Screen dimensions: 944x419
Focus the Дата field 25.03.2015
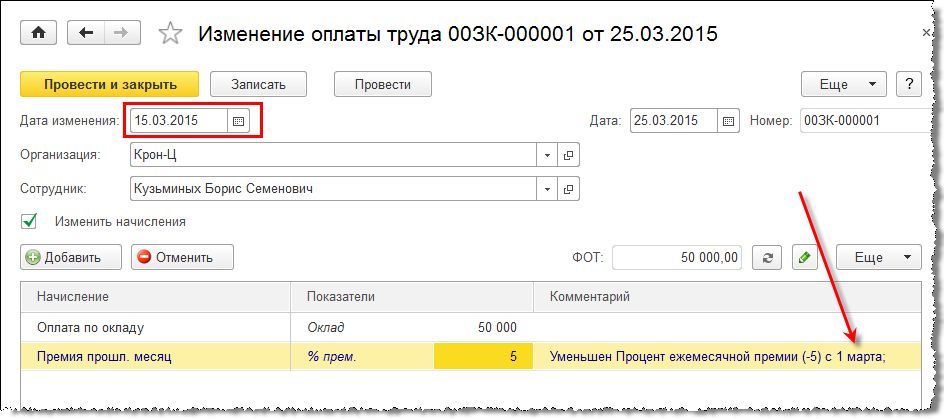674,120
